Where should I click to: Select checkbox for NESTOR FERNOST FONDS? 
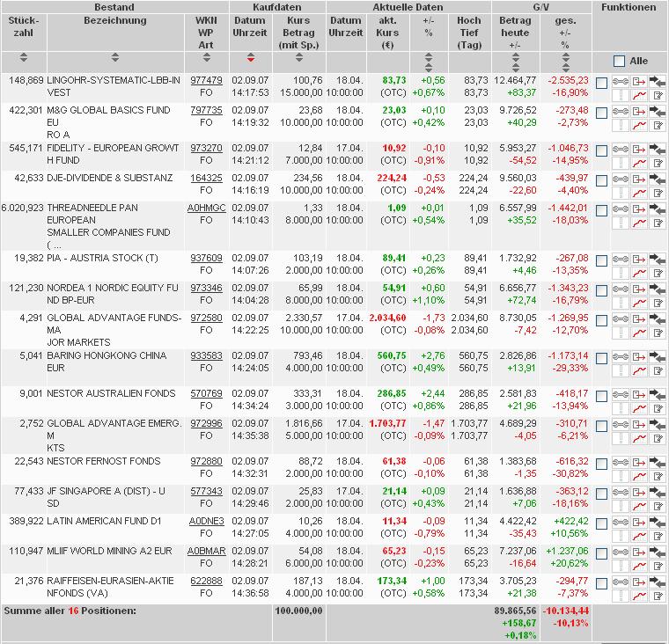pyautogui.click(x=601, y=464)
